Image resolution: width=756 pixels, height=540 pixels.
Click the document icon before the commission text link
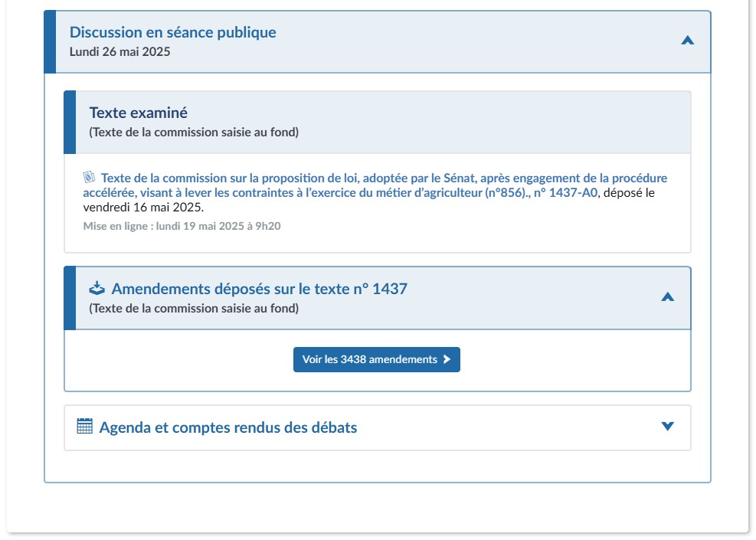[x=90, y=176]
